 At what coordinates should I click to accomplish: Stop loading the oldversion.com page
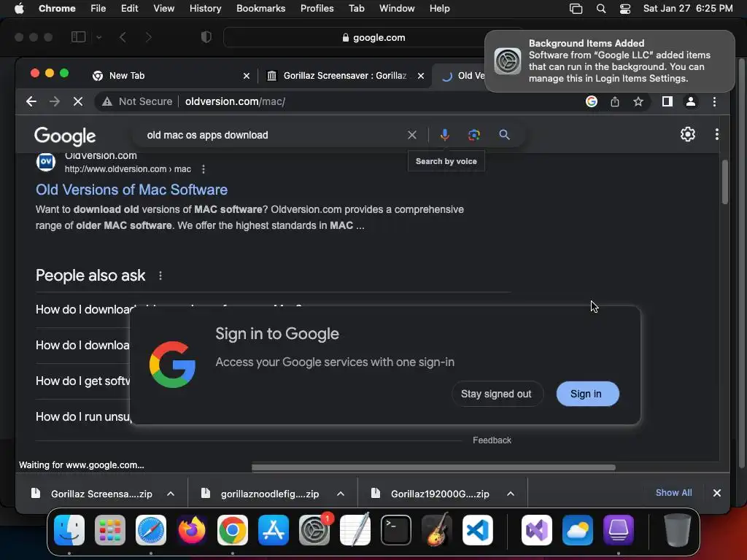(78, 101)
